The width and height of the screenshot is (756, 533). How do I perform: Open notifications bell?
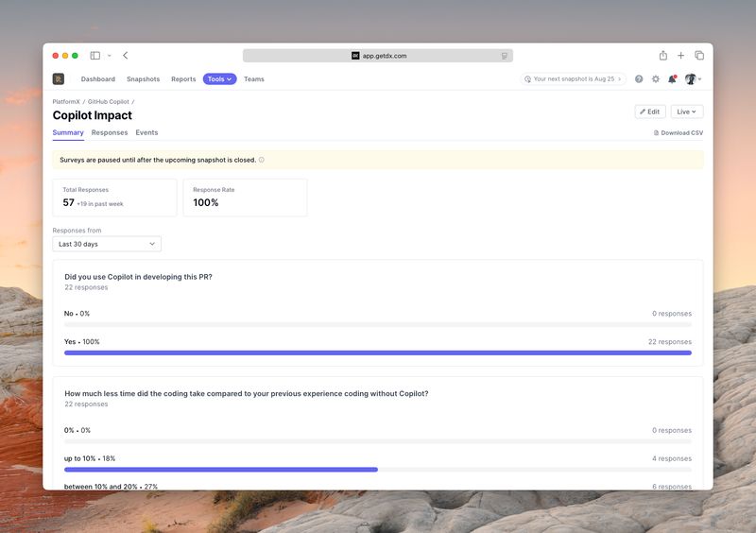[x=672, y=79]
